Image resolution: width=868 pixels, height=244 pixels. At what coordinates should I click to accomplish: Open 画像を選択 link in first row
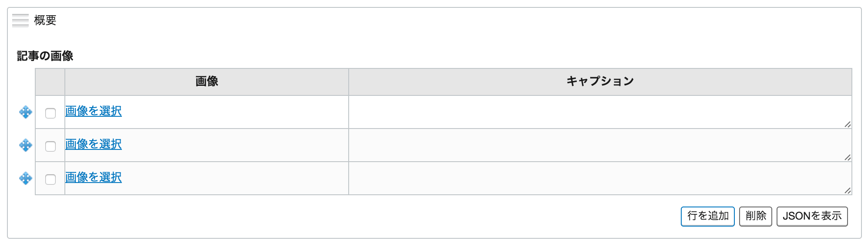coord(93,111)
